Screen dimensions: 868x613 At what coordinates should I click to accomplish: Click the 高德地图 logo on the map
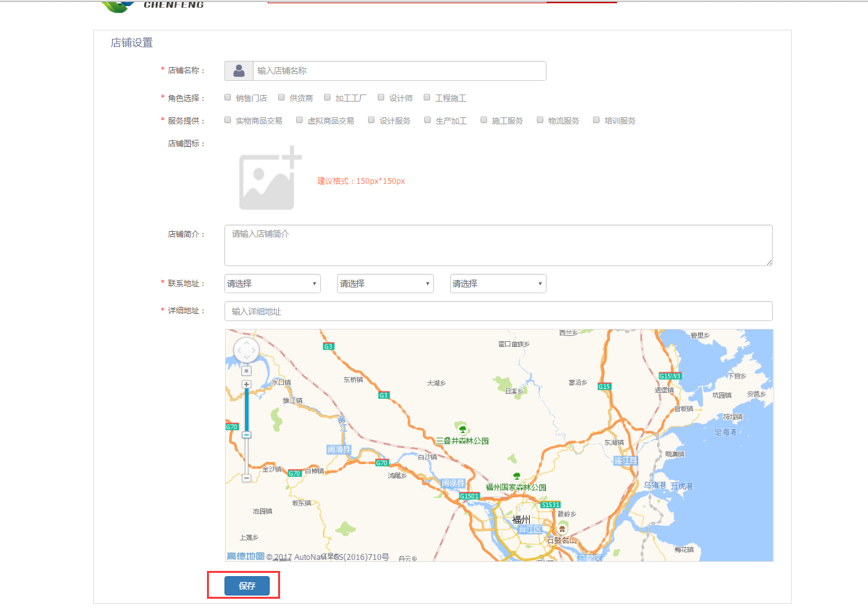(246, 556)
